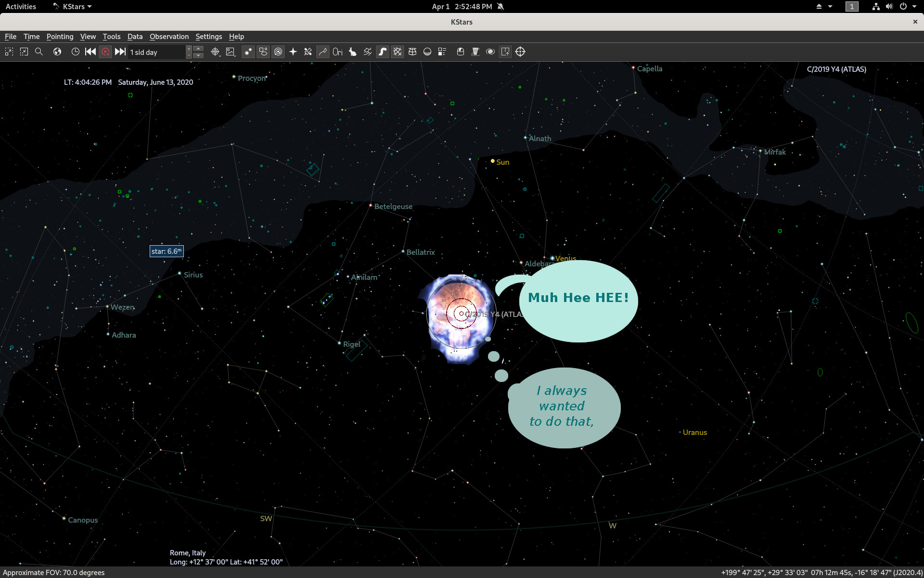The image size is (924, 578).
Task: Click the '1 sid day' time step field
Action: (x=156, y=52)
